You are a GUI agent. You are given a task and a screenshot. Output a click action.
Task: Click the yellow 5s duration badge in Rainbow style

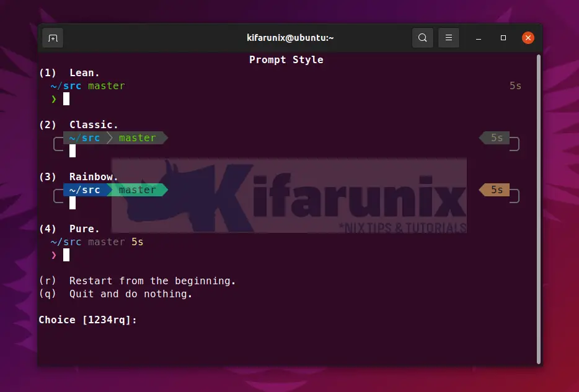pyautogui.click(x=495, y=190)
